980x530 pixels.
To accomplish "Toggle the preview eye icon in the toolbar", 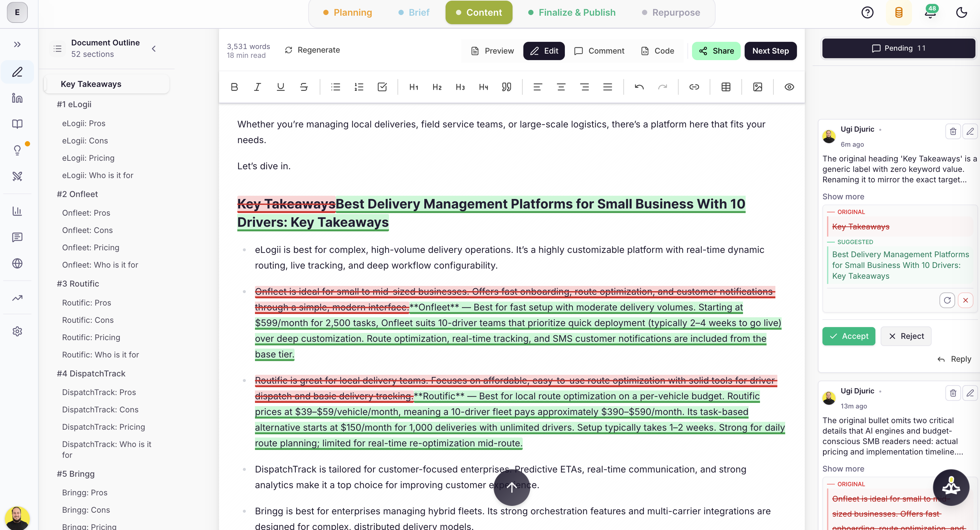I will coord(789,87).
